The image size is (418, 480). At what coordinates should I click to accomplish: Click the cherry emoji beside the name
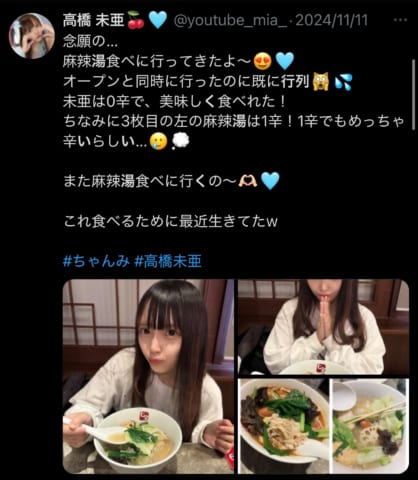[136, 20]
